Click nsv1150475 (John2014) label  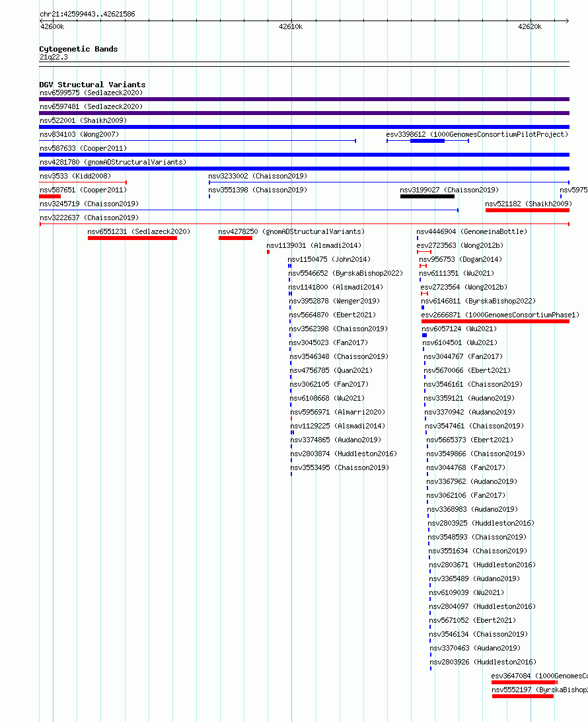330,259
